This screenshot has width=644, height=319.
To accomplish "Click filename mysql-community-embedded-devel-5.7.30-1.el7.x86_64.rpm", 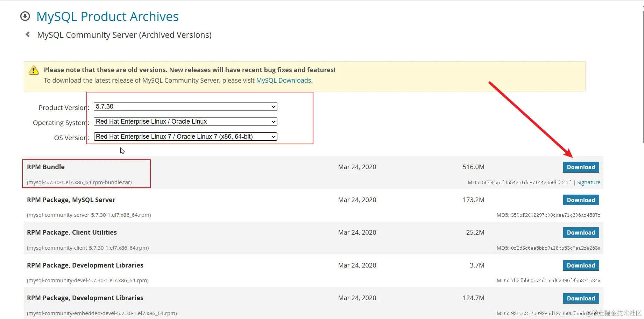I will point(102,313).
